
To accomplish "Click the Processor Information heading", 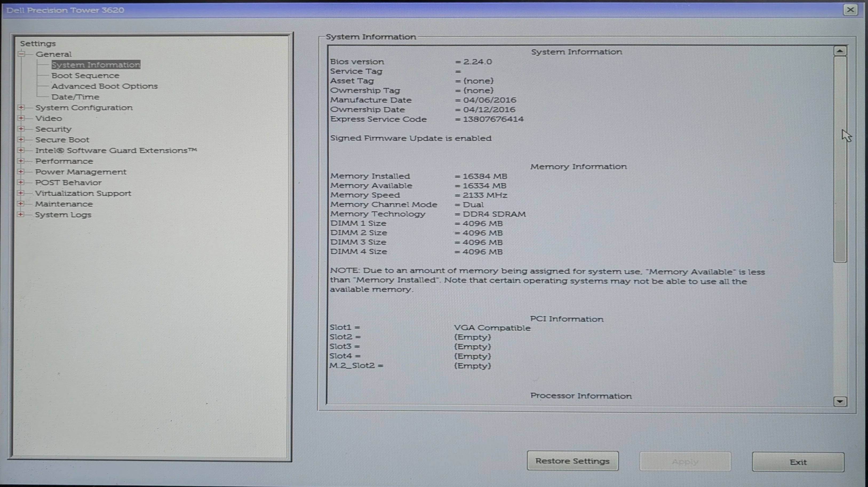I will coord(581,396).
